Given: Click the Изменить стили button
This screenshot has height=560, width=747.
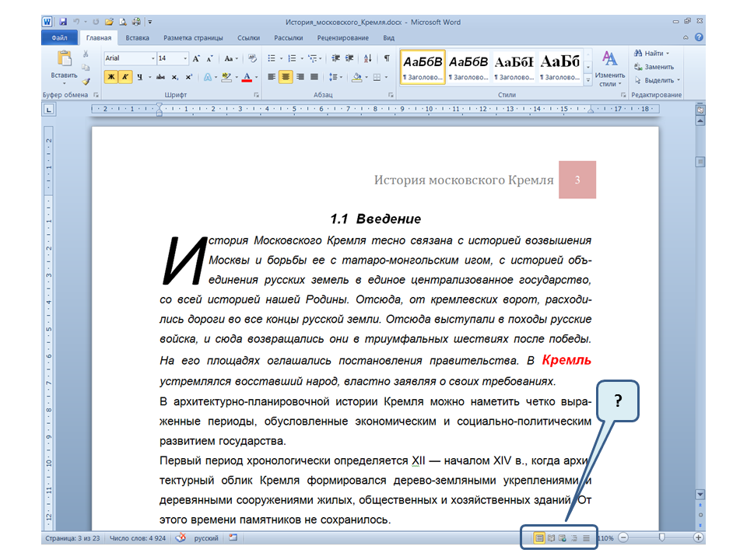Looking at the screenshot, I should click(x=609, y=68).
